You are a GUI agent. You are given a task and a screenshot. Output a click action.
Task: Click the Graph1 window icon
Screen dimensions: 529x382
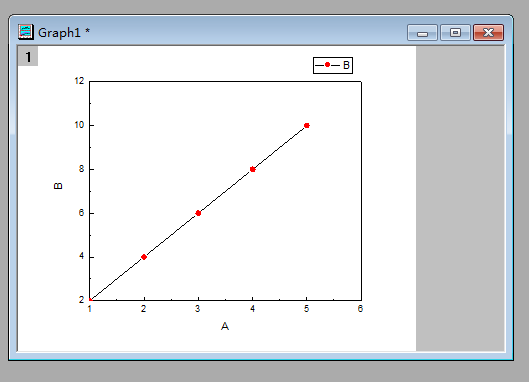pos(26,32)
